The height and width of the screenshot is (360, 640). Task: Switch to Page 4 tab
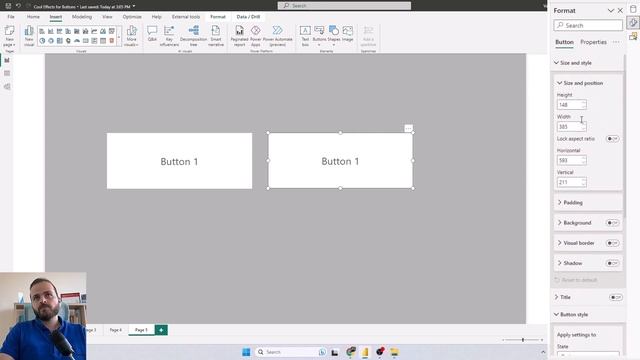(x=116, y=330)
